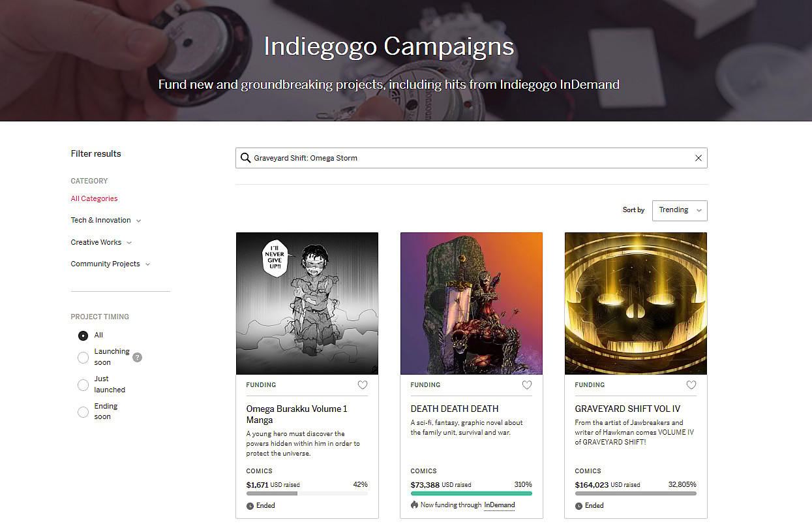
Task: Select the All project timing radio
Action: (x=83, y=335)
